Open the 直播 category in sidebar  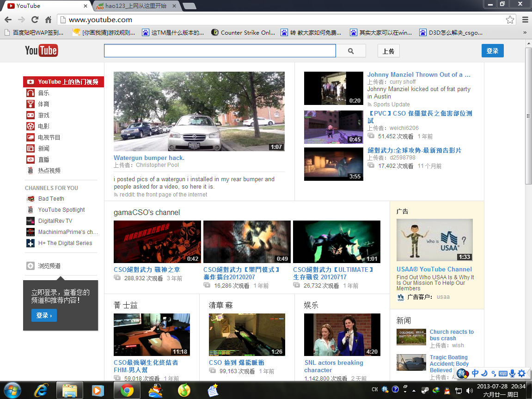pyautogui.click(x=43, y=160)
